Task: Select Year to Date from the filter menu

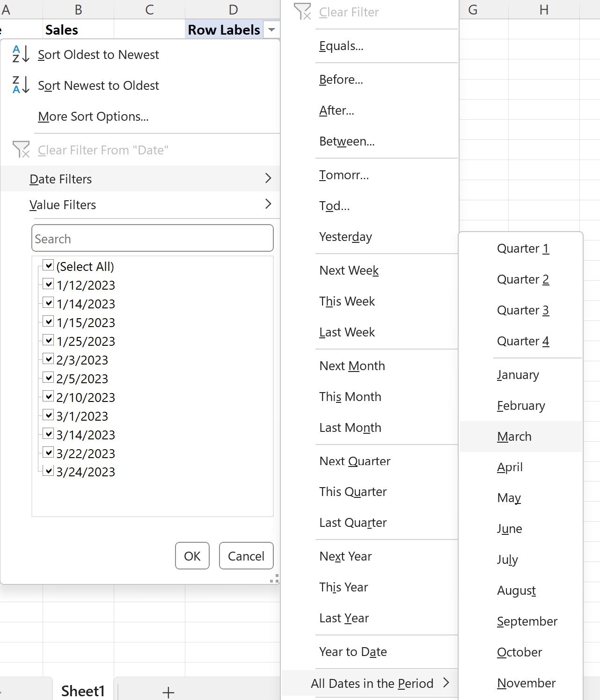Action: pos(353,651)
